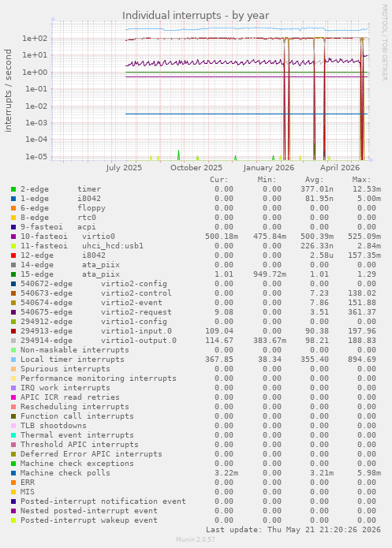Click the TLB shootdowns legend label
The image size is (392, 548).
point(53,426)
